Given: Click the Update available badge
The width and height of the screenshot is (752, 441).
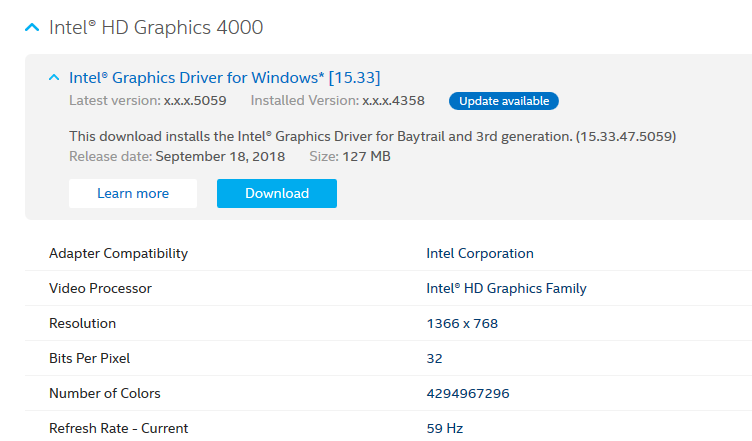Looking at the screenshot, I should click(x=504, y=101).
